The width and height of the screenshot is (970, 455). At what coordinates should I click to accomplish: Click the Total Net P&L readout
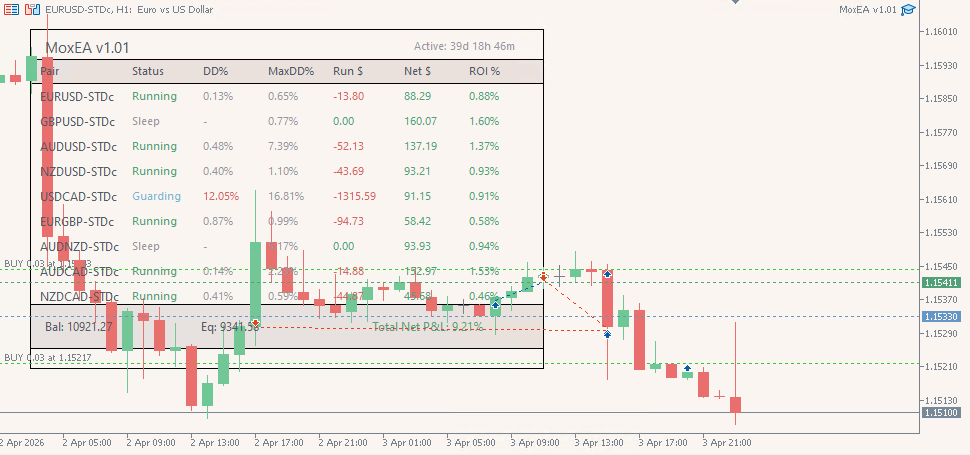[427, 326]
